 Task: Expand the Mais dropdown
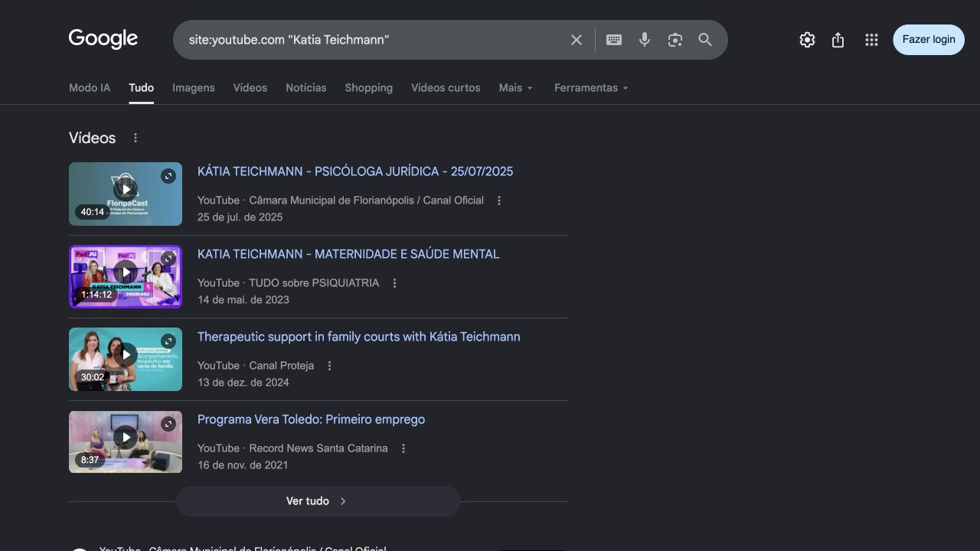[516, 88]
